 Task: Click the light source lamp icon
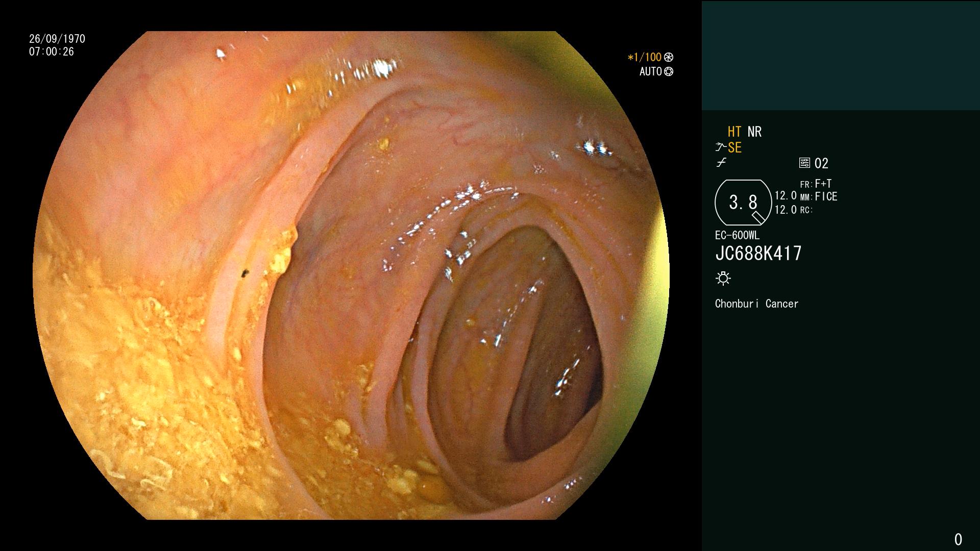(723, 279)
